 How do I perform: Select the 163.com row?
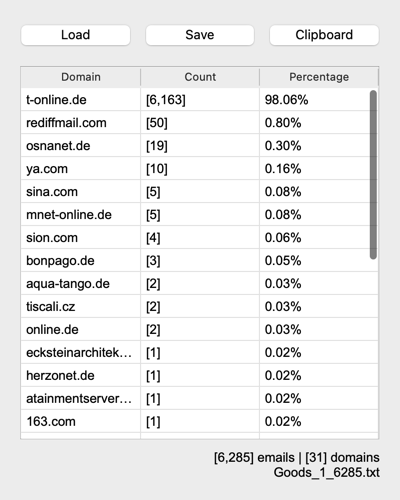click(199, 422)
